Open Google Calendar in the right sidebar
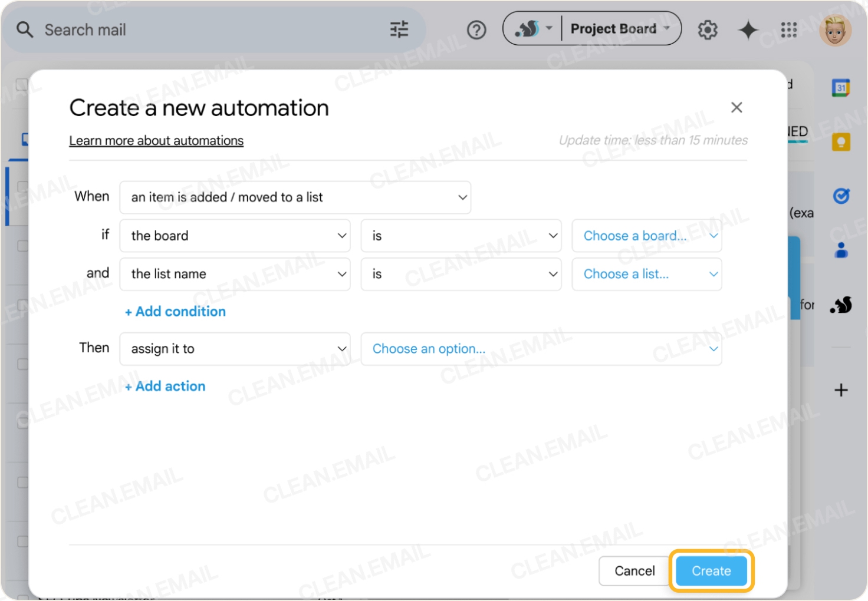The width and height of the screenshot is (868, 601). (841, 87)
